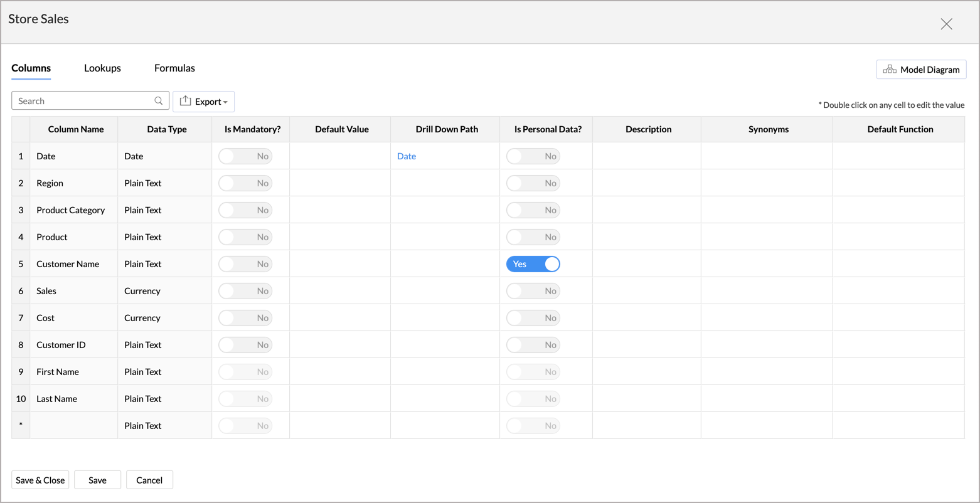This screenshot has width=980, height=503.
Task: Close the Store Sales dialog
Action: coord(946,24)
